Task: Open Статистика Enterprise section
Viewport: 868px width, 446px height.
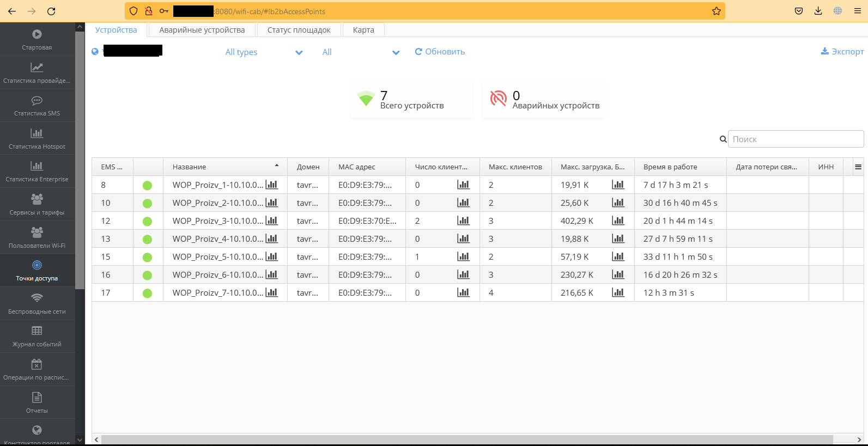Action: [37, 172]
